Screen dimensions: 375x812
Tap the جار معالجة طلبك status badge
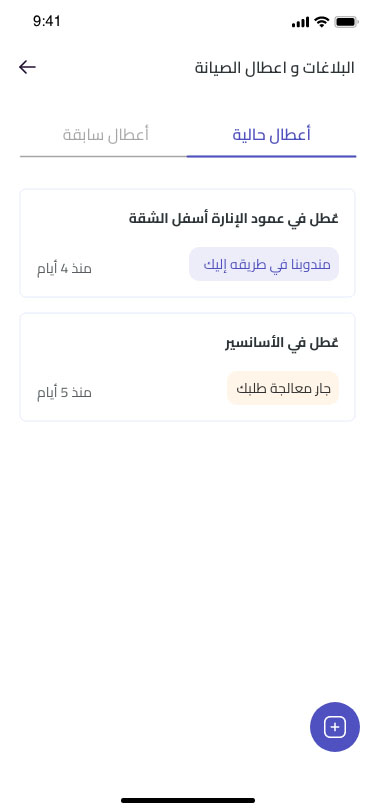click(283, 388)
